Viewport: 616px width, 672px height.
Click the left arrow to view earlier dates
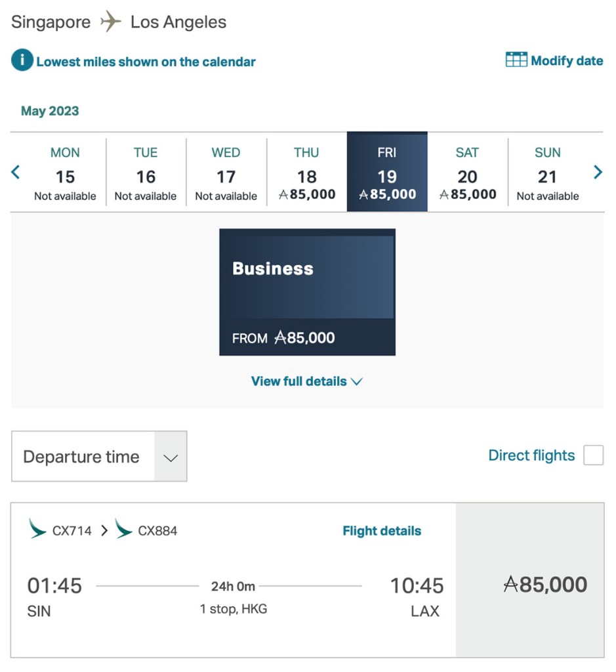(14, 172)
